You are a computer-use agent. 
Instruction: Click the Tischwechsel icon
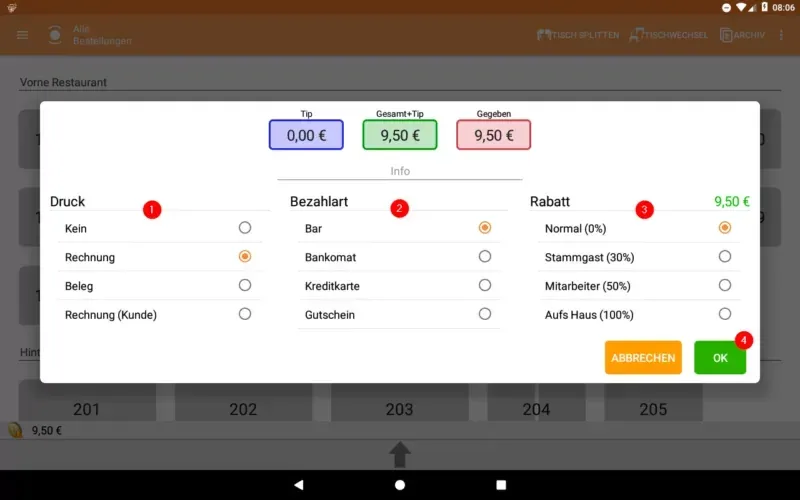tap(636, 35)
